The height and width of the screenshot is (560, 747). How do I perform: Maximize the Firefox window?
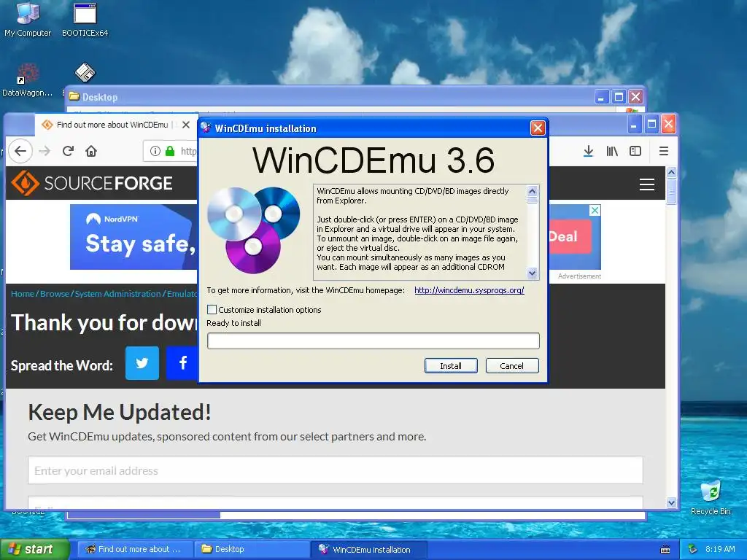[x=651, y=124]
